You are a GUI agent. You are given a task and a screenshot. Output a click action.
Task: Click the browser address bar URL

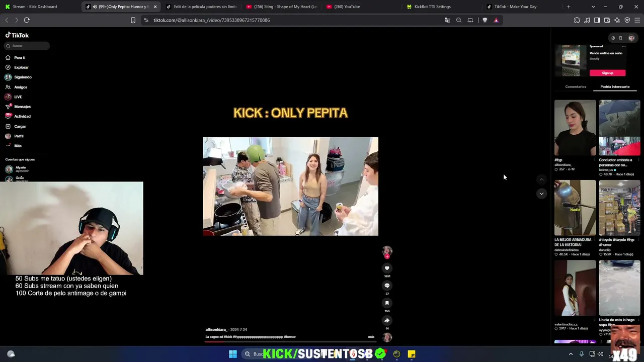point(211,20)
